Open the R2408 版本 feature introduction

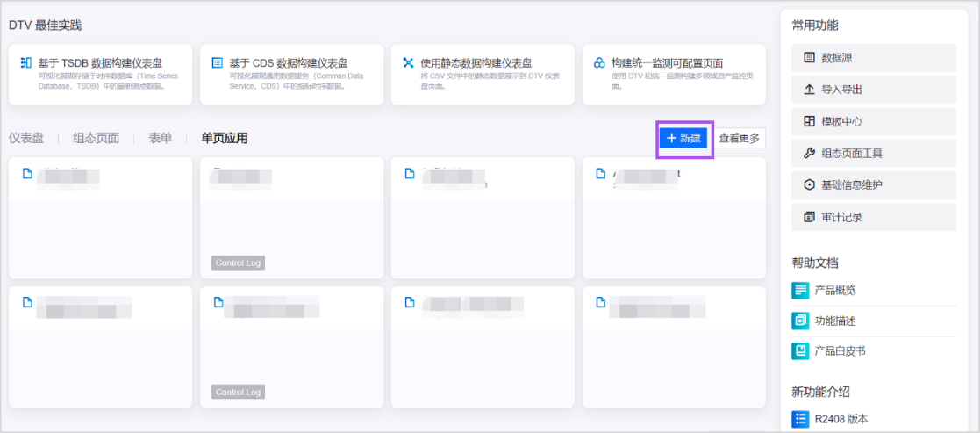pyautogui.click(x=841, y=419)
